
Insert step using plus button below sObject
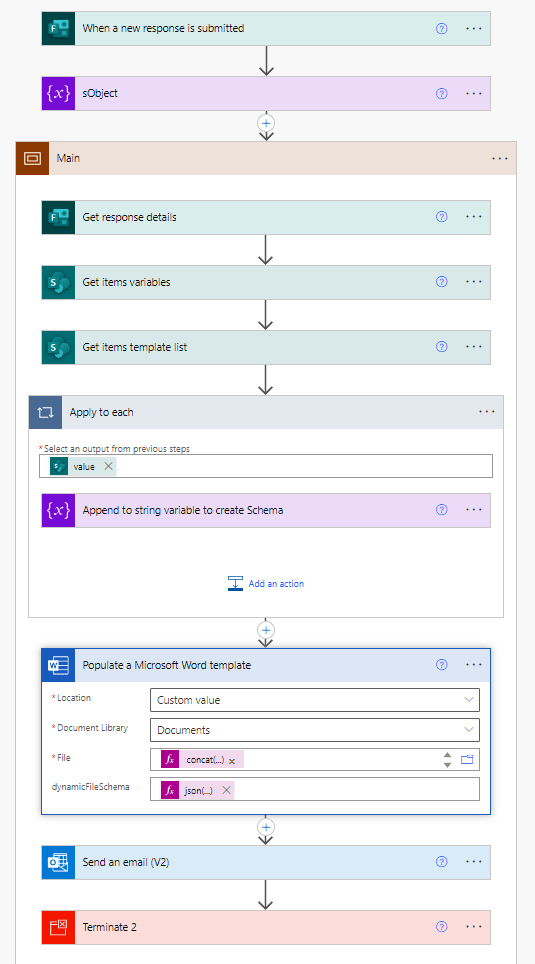[266, 123]
